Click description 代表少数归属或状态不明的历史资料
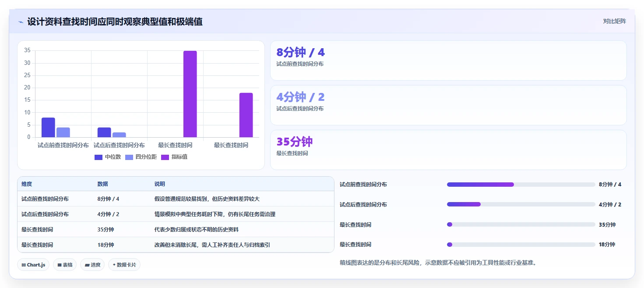This screenshot has width=644, height=288. (x=197, y=230)
